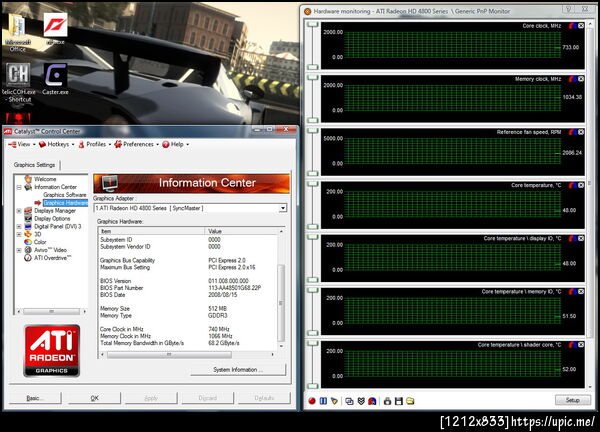The height and width of the screenshot is (432, 600).
Task: Click red-blue icon on Memory clock graph
Action: pyautogui.click(x=573, y=79)
